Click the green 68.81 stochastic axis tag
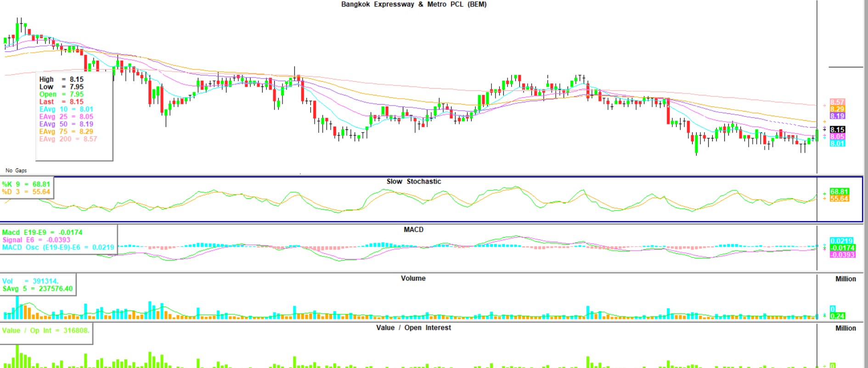This screenshot has height=368, width=868. [x=839, y=192]
